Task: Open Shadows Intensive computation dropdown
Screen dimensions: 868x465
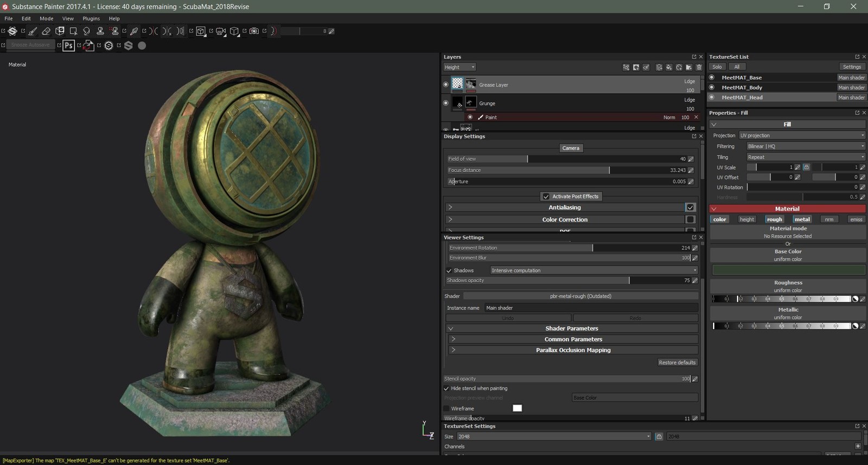Action: (x=593, y=270)
